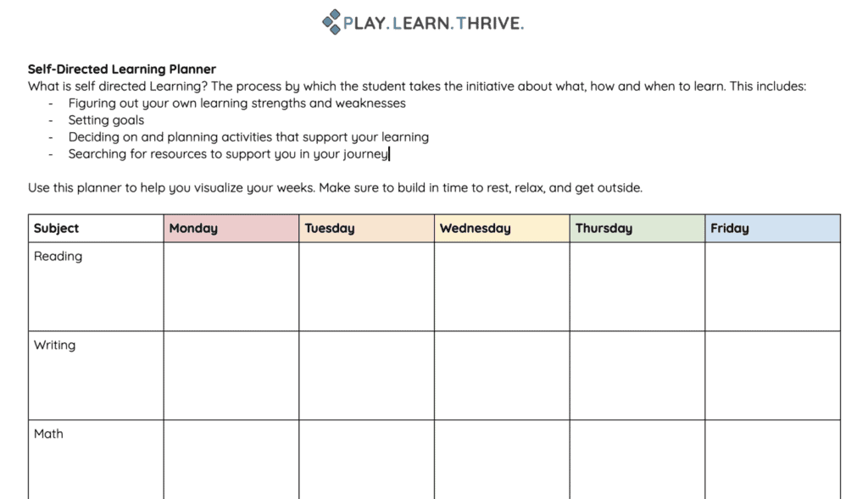Image resolution: width=868 pixels, height=499 pixels.
Task: Click the empty Math cell under Thursday
Action: (x=637, y=460)
